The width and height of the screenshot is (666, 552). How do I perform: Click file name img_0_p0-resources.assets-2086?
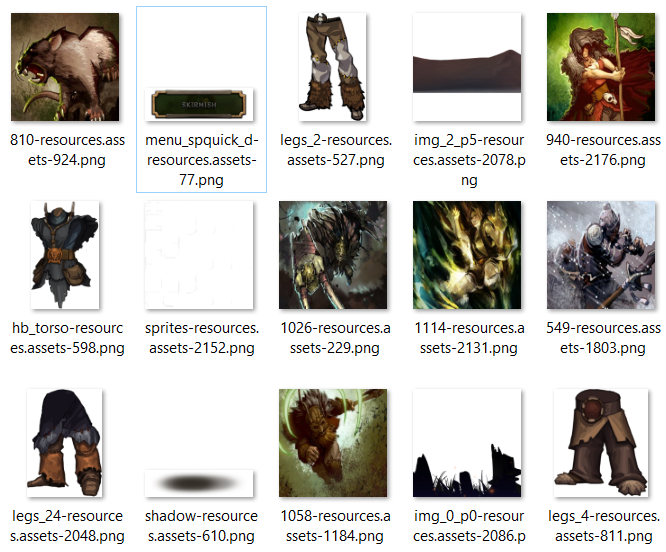pyautogui.click(x=469, y=526)
